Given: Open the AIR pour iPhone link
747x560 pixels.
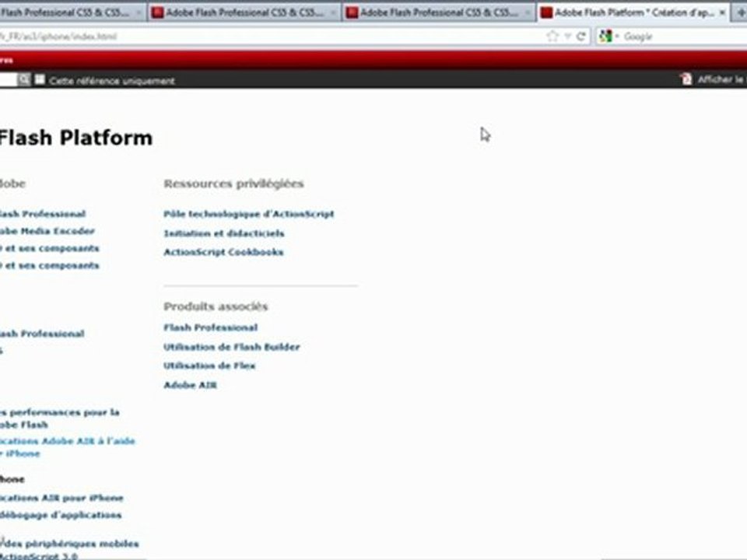Looking at the screenshot, I should [61, 498].
